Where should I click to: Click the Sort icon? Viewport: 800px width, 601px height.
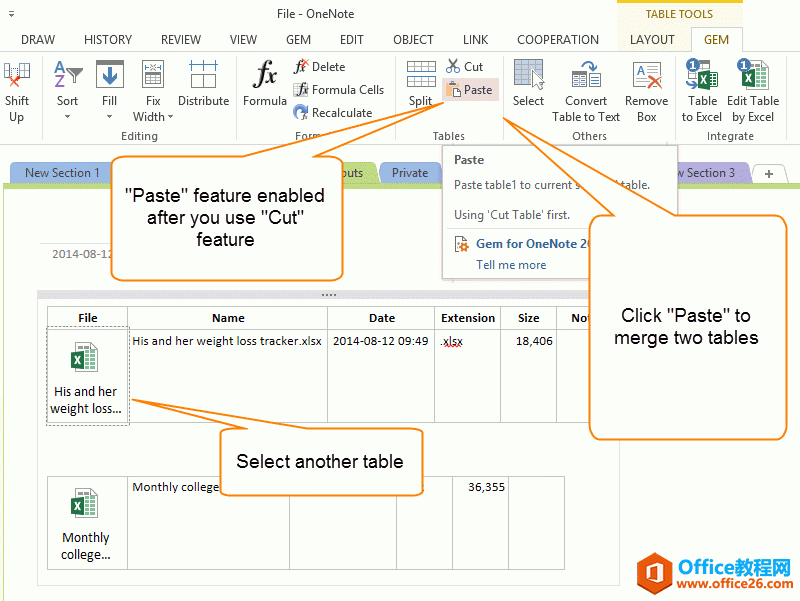68,74
